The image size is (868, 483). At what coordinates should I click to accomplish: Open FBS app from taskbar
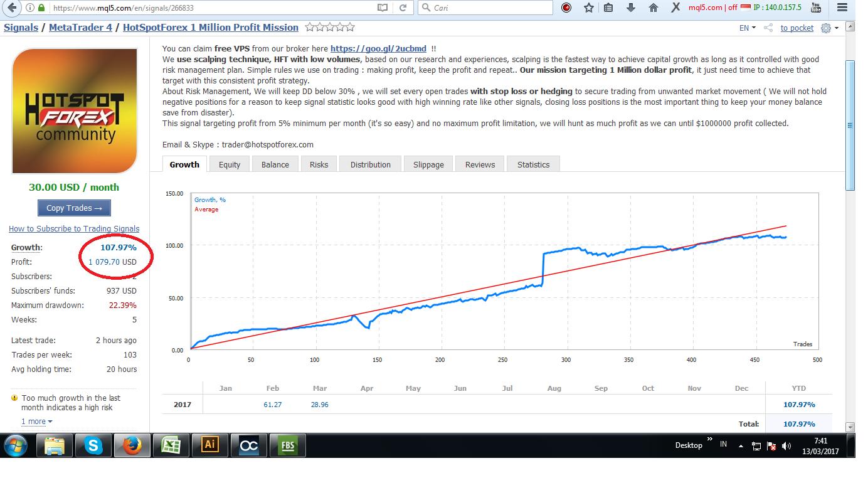coord(288,445)
